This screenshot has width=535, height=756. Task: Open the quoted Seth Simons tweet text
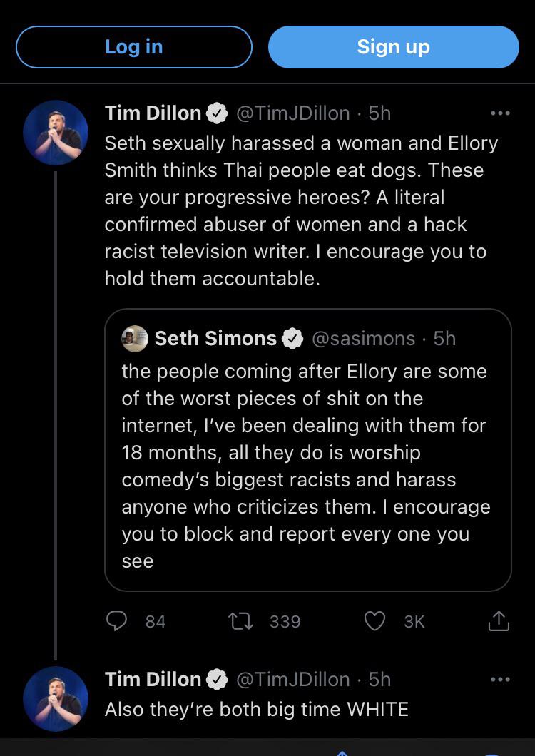[x=307, y=466]
